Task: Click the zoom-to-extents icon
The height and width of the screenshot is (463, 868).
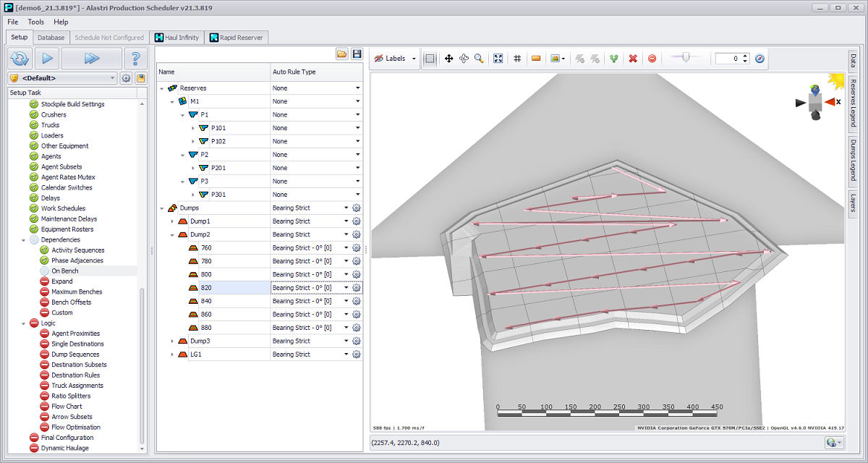Action: click(x=498, y=59)
